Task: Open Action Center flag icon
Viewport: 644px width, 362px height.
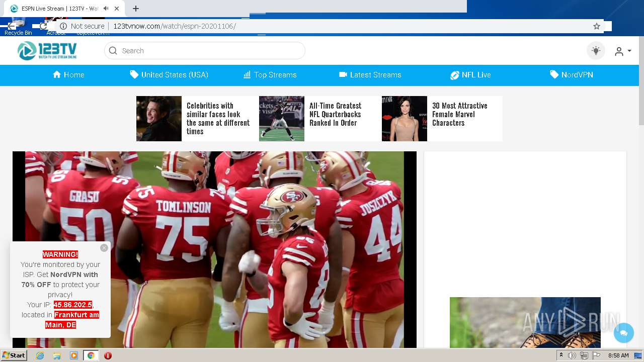Action: point(596,355)
